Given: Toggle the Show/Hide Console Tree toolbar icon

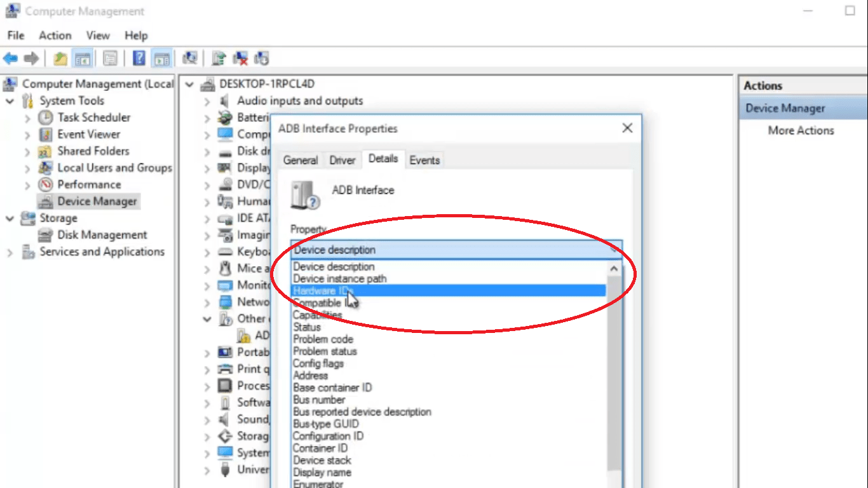Looking at the screenshot, I should pos(82,59).
